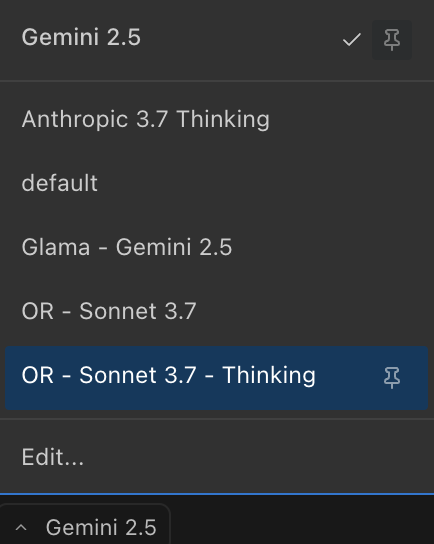Choose the default configuration profile
Screen dimensions: 434x544
(x=217, y=183)
